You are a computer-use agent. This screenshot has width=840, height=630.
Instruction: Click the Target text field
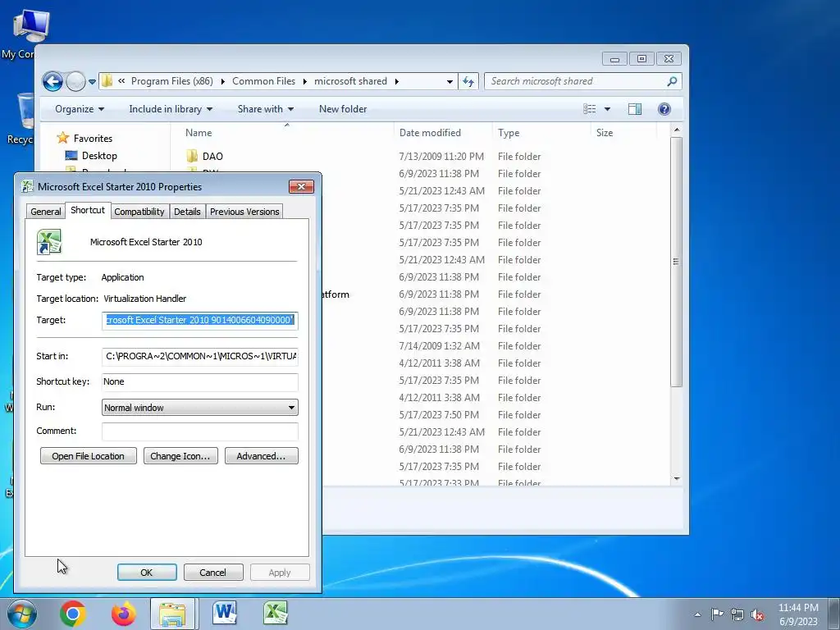coord(200,321)
